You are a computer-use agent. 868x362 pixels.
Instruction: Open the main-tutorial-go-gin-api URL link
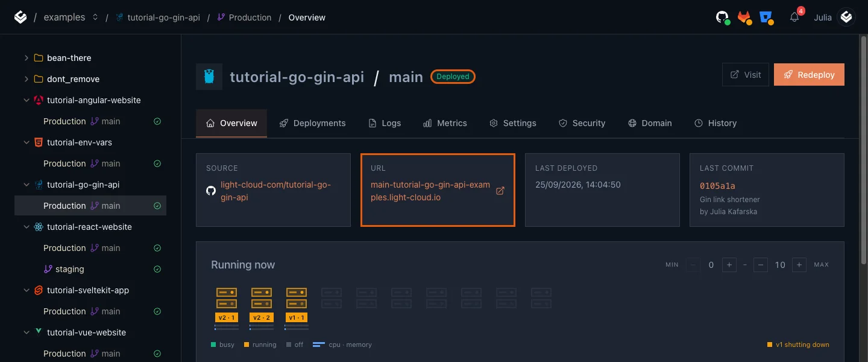point(430,191)
